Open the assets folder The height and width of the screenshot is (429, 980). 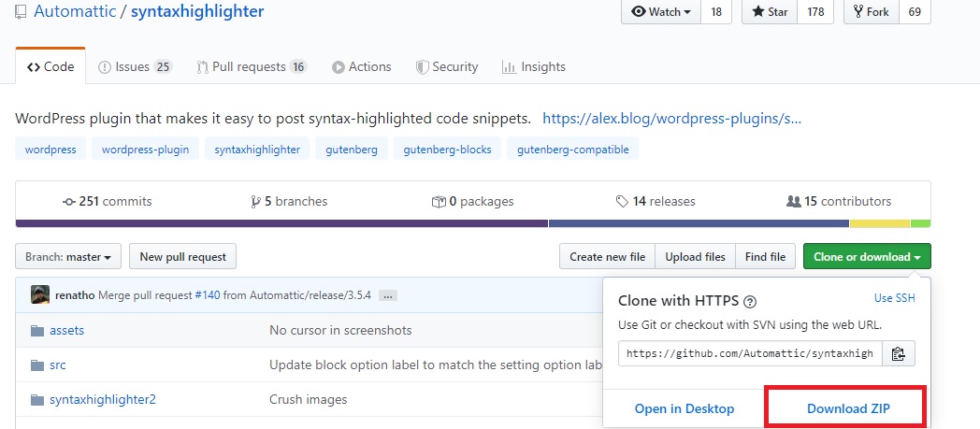[67, 330]
